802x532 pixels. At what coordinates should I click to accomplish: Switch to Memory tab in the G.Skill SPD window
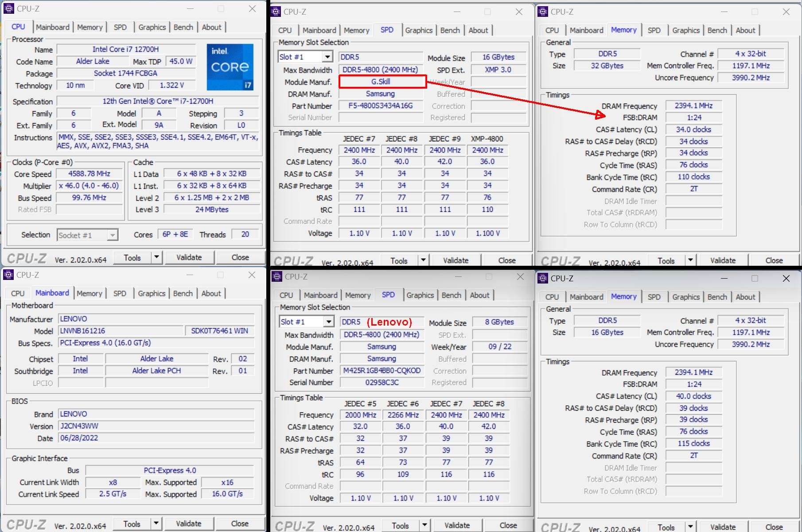pos(357,30)
